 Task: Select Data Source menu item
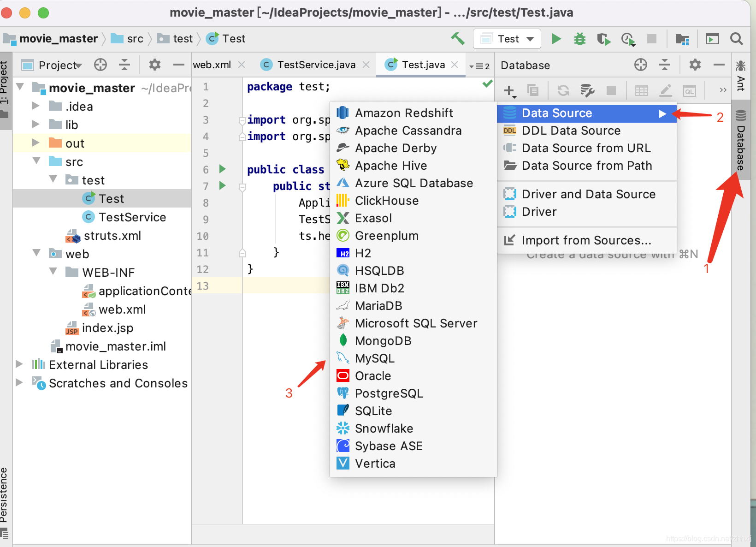coord(587,113)
